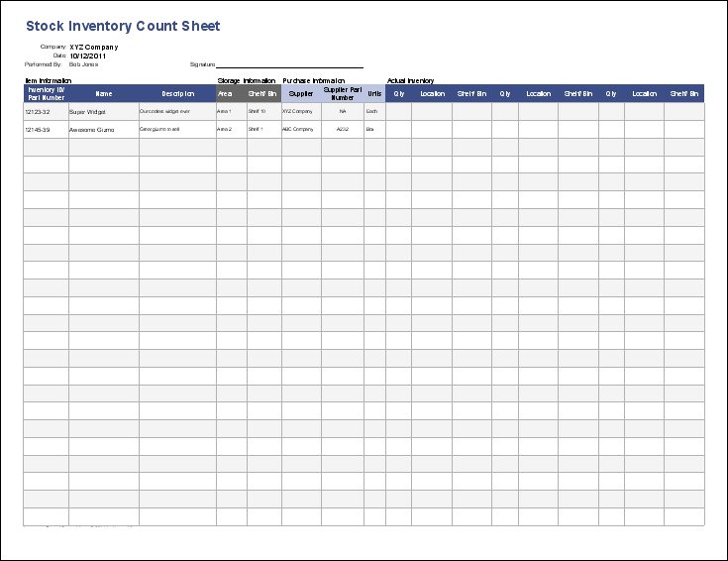Image resolution: width=728 pixels, height=561 pixels.
Task: Click the Performed By: label
Action: tap(44, 64)
